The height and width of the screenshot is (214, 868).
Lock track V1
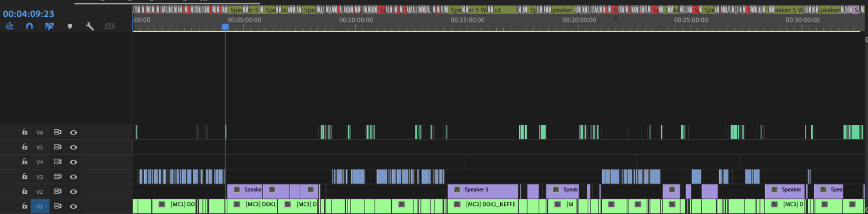click(x=25, y=206)
